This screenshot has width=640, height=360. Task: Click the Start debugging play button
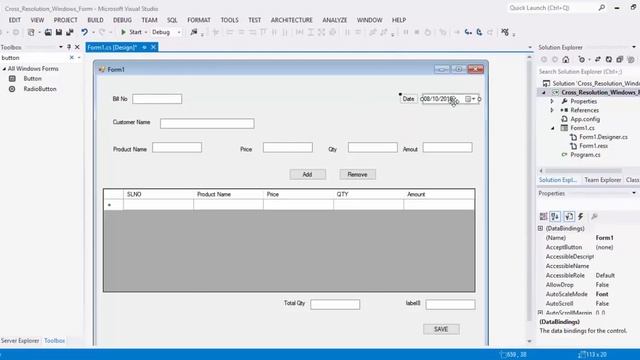click(123, 32)
